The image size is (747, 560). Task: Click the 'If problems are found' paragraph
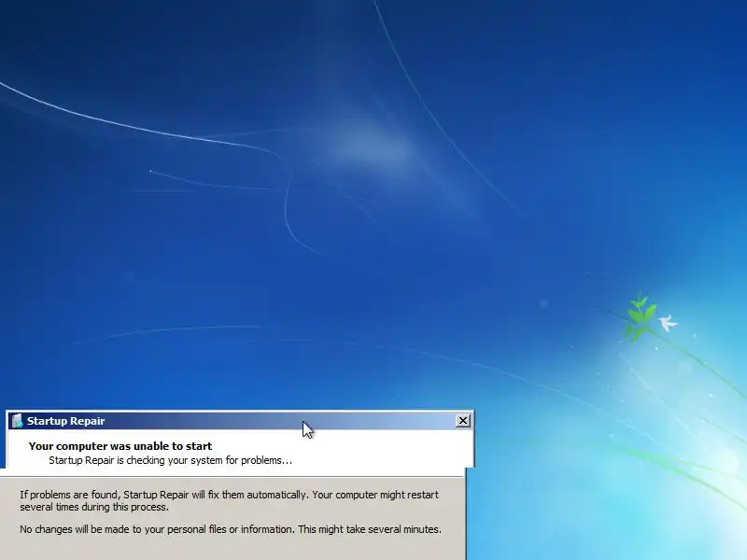coord(229,500)
